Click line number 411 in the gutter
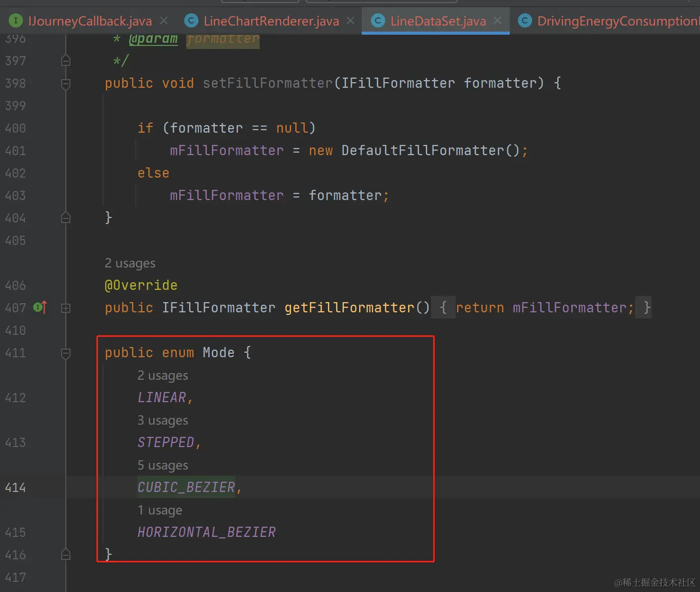The image size is (700, 592). pos(15,353)
